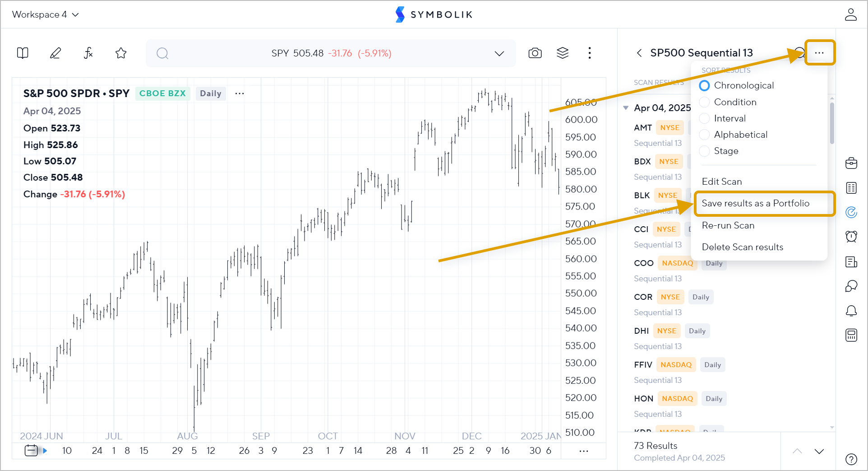Screen dimensions: 868x471
Task: Open the alarm clock alerts icon
Action: pos(851,237)
